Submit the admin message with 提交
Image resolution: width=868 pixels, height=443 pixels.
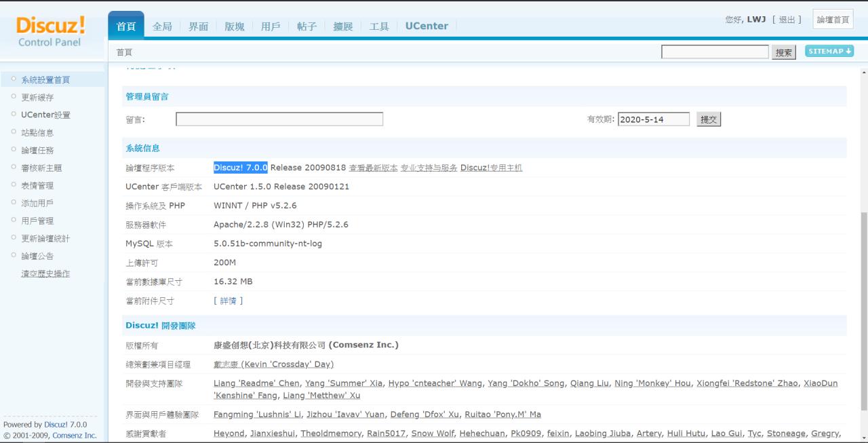click(709, 119)
